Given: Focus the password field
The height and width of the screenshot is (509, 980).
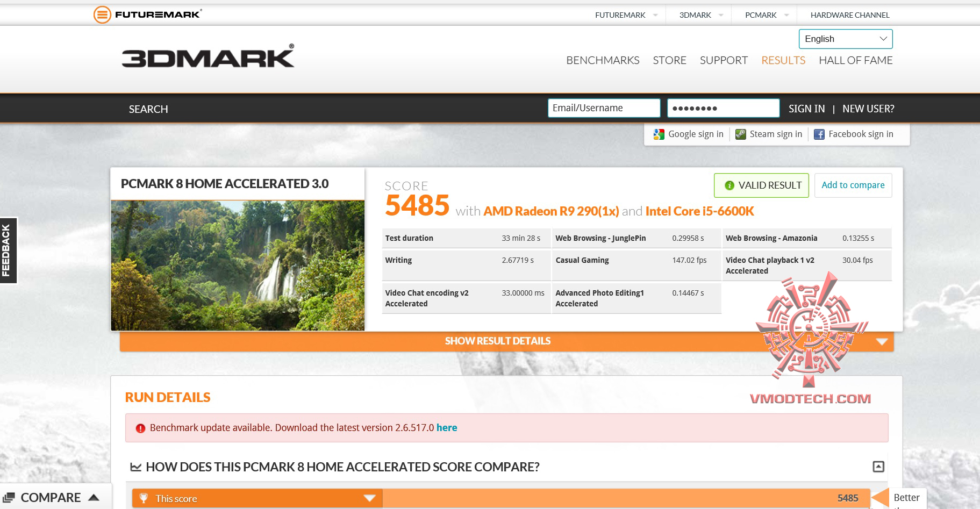Looking at the screenshot, I should tap(723, 108).
